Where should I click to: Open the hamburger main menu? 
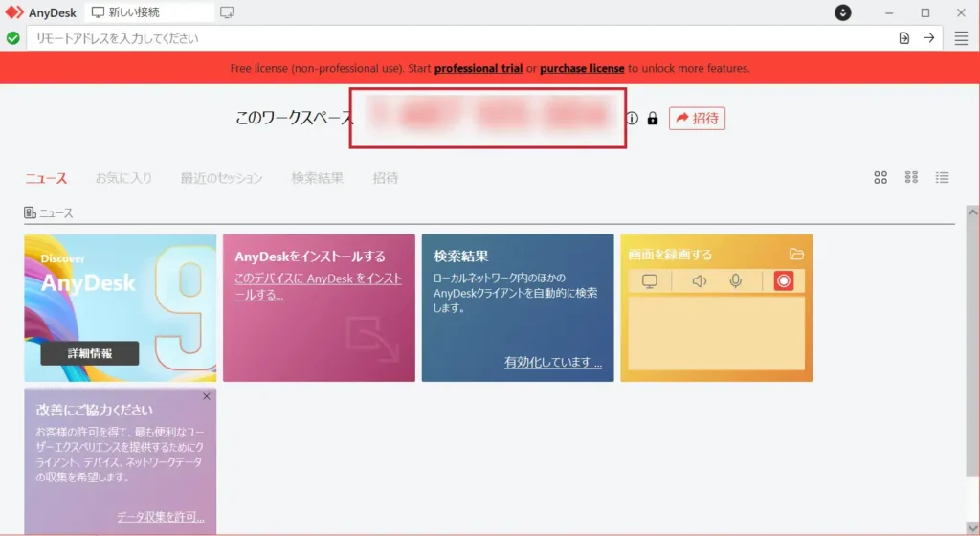tap(961, 38)
